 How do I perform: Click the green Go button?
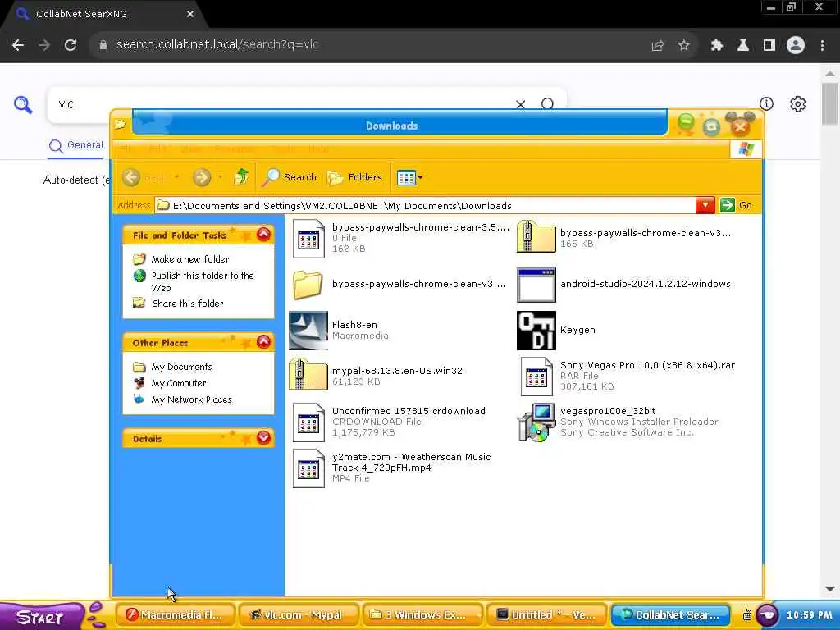pyautogui.click(x=736, y=205)
